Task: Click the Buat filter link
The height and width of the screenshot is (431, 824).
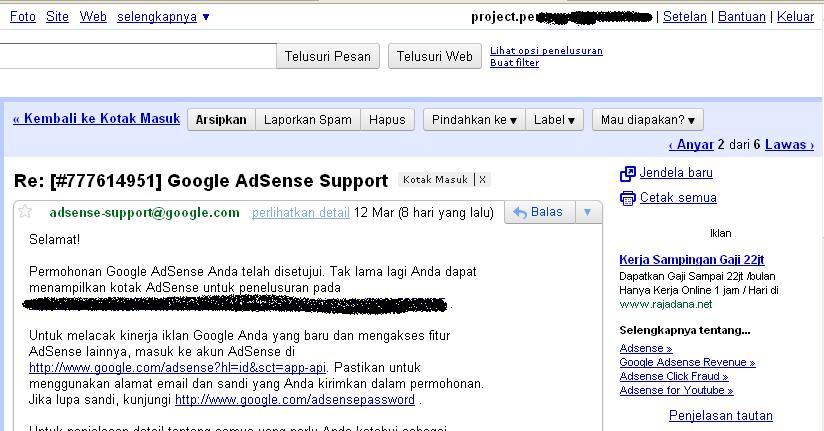Action: tap(514, 63)
